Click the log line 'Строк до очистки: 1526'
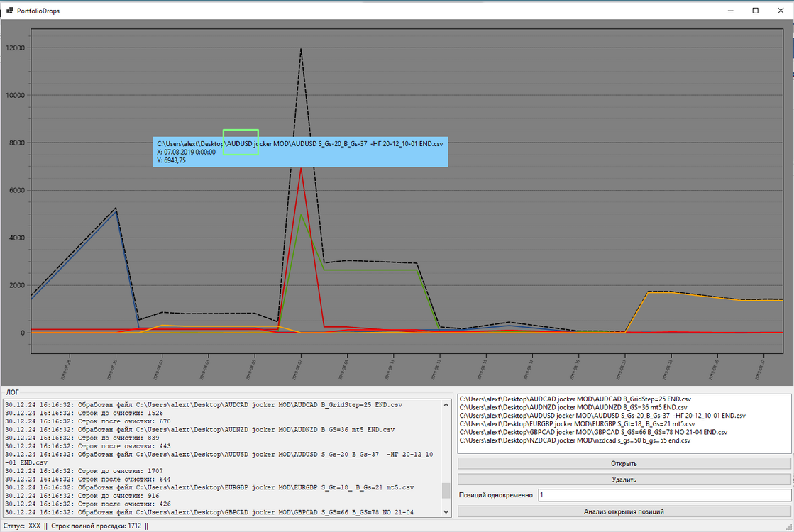The image size is (794, 532). click(84, 413)
